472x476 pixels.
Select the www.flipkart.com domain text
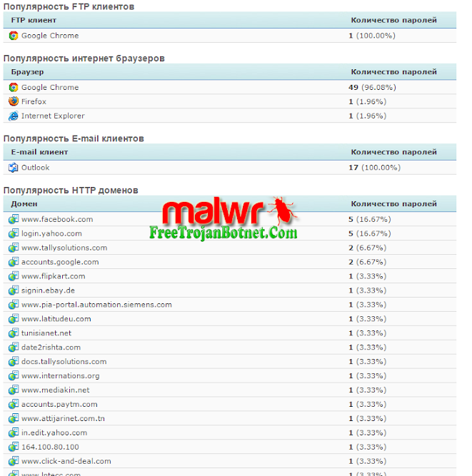pos(53,276)
